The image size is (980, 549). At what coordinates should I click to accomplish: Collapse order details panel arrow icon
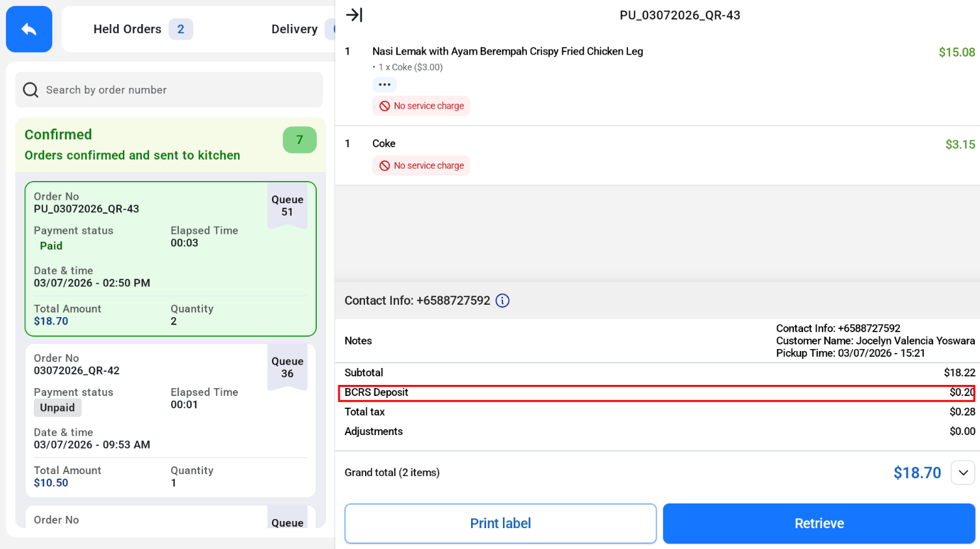tap(354, 15)
